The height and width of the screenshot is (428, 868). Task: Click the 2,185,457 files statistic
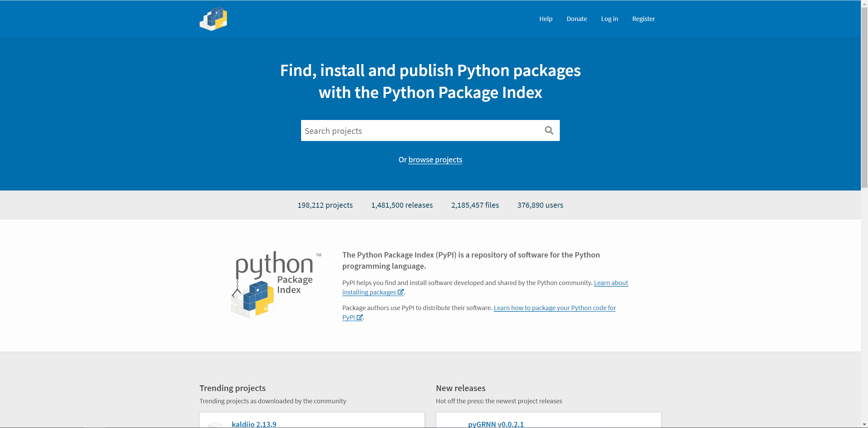tap(475, 205)
